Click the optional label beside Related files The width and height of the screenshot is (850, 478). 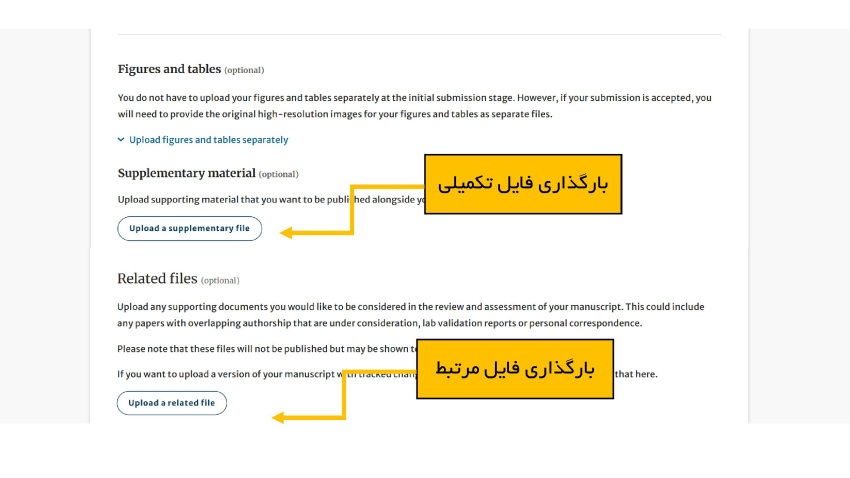click(x=220, y=280)
